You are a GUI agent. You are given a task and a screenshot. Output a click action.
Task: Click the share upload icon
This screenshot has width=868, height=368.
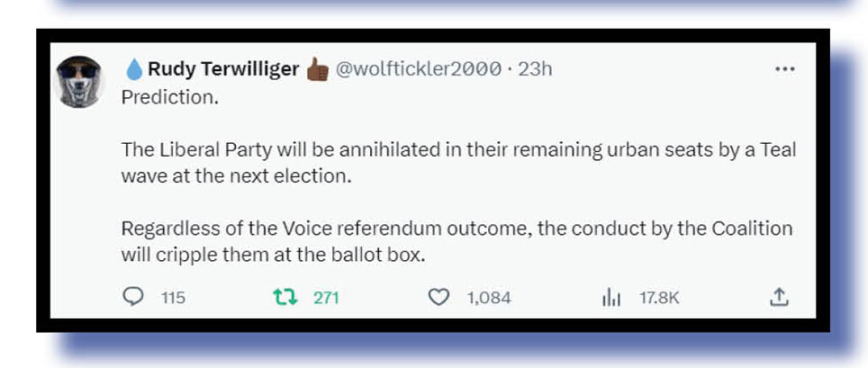pos(780,296)
